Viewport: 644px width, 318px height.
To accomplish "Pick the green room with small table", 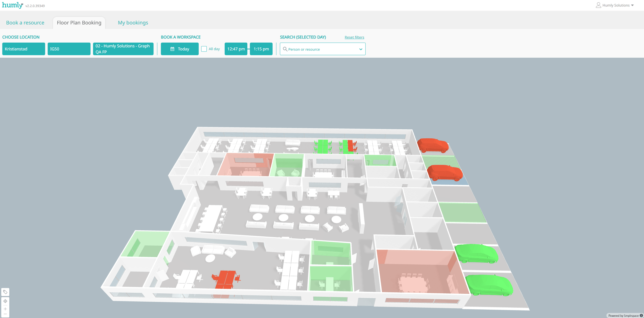I will pos(331,279).
